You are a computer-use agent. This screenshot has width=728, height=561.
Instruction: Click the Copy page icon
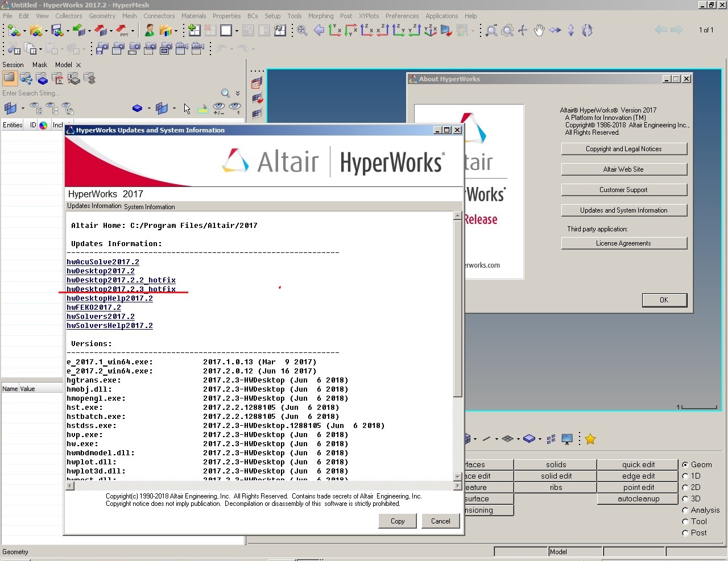click(31, 49)
